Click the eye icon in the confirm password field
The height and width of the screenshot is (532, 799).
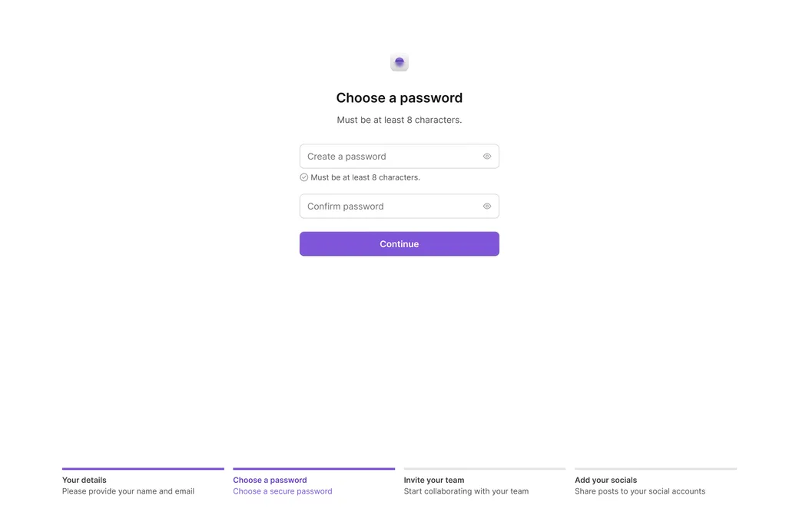coord(486,206)
